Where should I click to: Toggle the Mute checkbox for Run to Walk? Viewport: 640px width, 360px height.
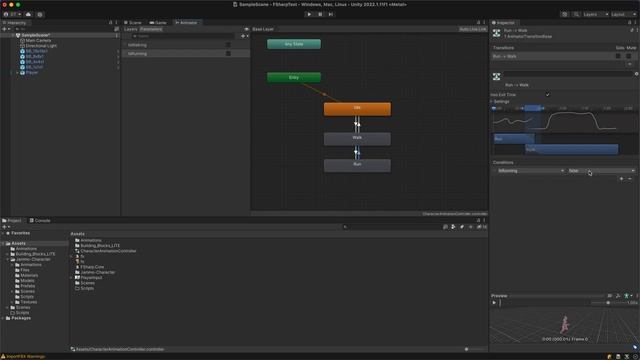pyautogui.click(x=629, y=56)
